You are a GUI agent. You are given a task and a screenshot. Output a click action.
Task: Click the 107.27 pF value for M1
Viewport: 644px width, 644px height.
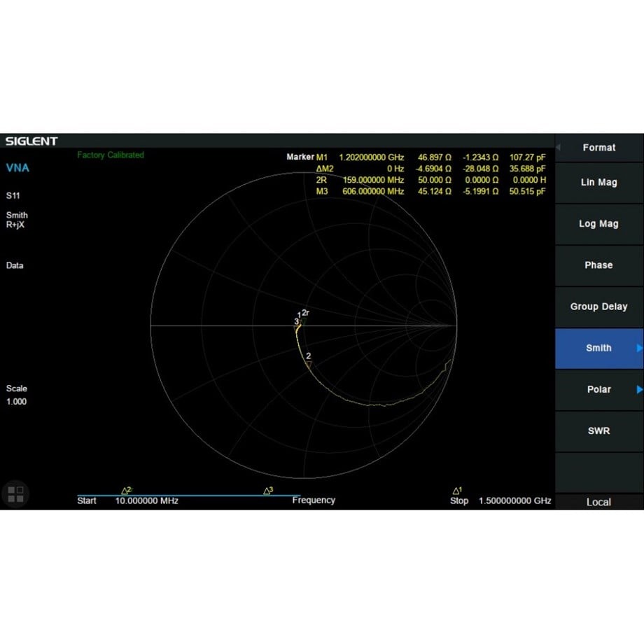click(527, 157)
